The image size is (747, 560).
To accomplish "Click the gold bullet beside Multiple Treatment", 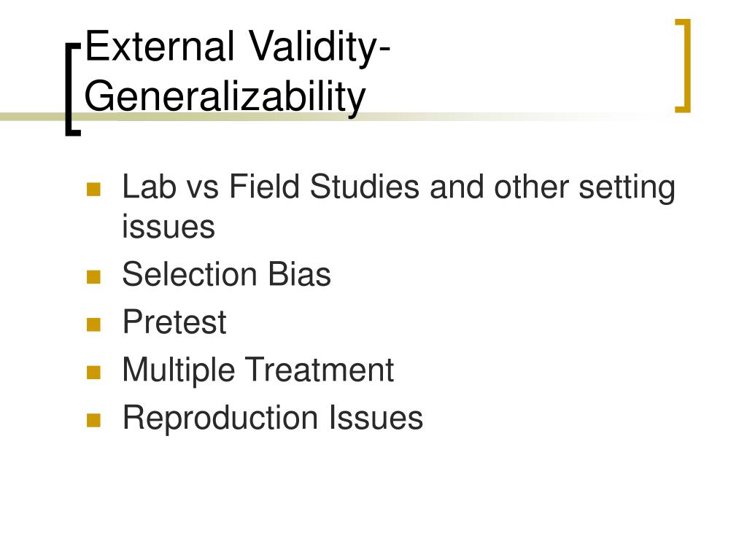I will tap(94, 373).
